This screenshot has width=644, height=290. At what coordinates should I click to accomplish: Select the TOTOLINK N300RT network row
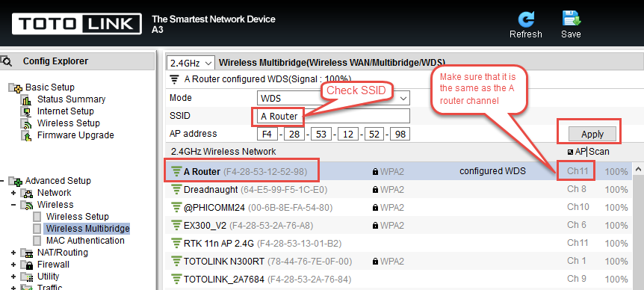pyautogui.click(x=399, y=262)
